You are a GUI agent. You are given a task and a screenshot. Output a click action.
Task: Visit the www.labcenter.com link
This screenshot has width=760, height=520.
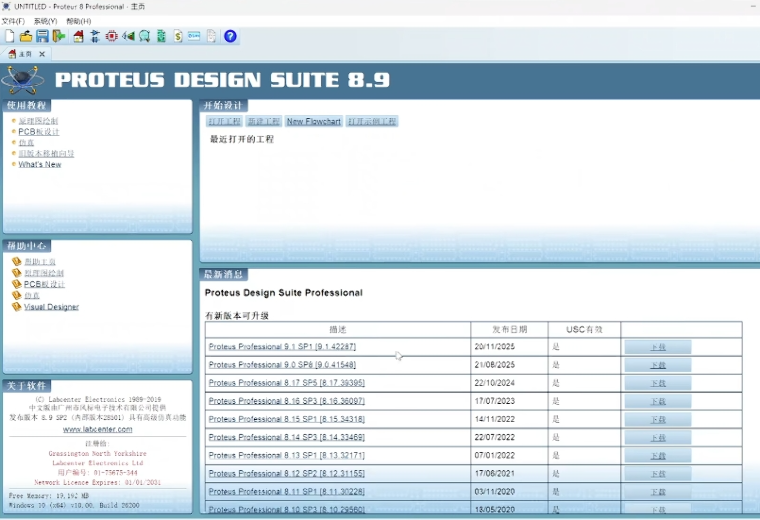(97, 429)
